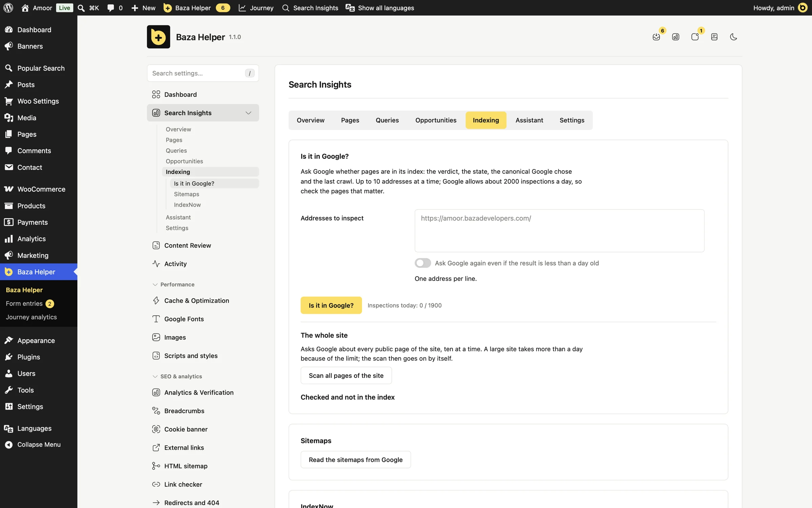Open WooCommerce in the admin menu
Image resolution: width=812 pixels, height=508 pixels.
click(x=39, y=189)
